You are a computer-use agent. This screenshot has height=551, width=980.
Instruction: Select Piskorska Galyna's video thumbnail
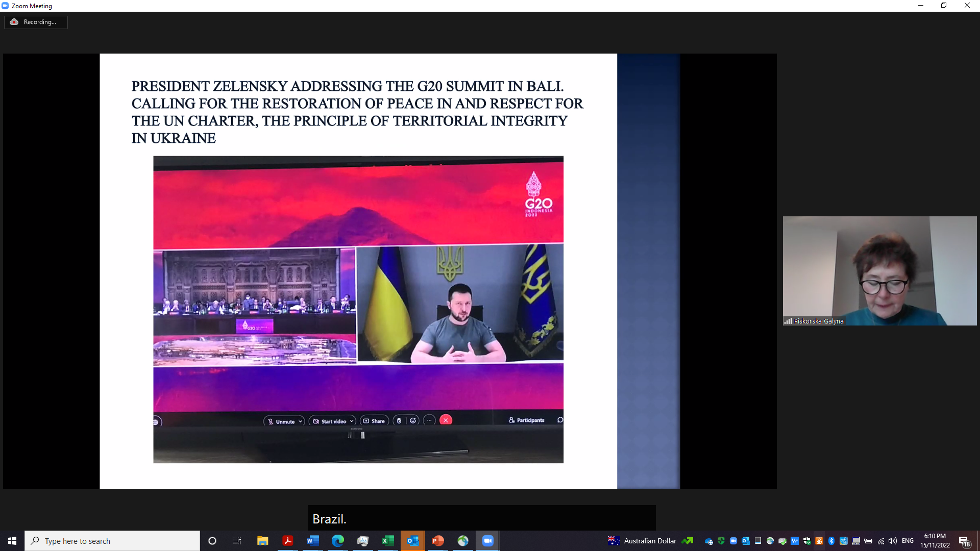pyautogui.click(x=879, y=271)
